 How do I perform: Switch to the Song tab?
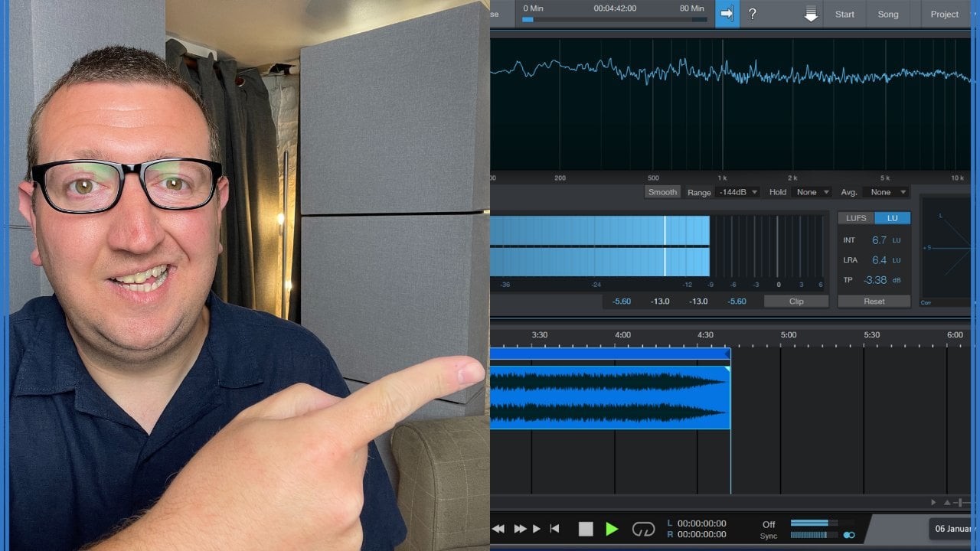(888, 14)
